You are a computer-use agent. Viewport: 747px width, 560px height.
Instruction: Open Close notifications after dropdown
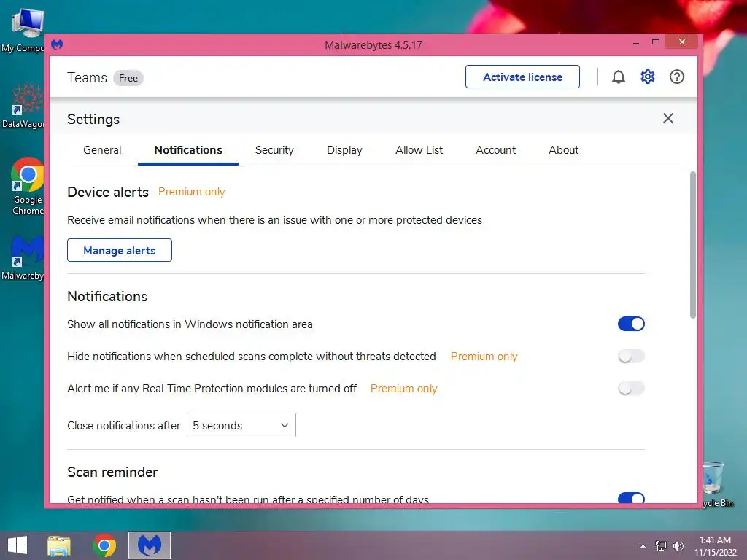pyautogui.click(x=241, y=425)
